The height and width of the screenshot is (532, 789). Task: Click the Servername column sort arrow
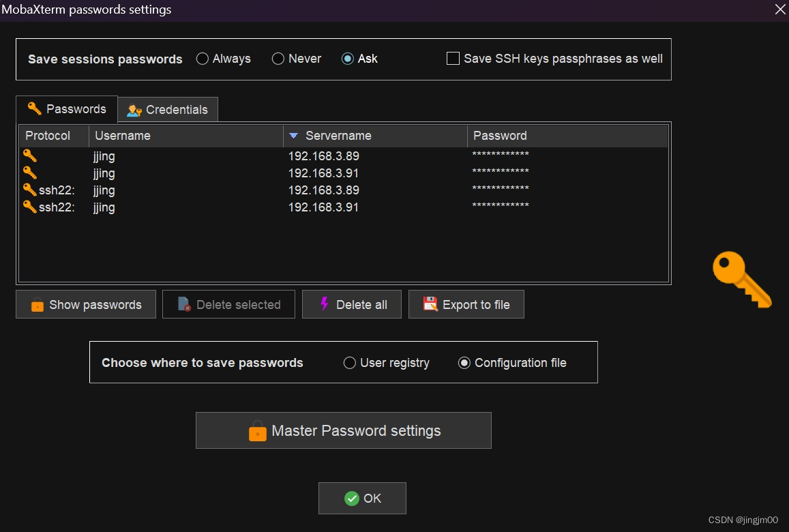click(293, 136)
